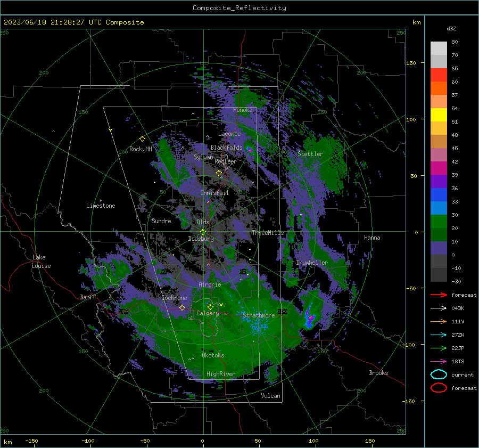Click the yellow diamond marker above Calgary

pyautogui.click(x=210, y=307)
